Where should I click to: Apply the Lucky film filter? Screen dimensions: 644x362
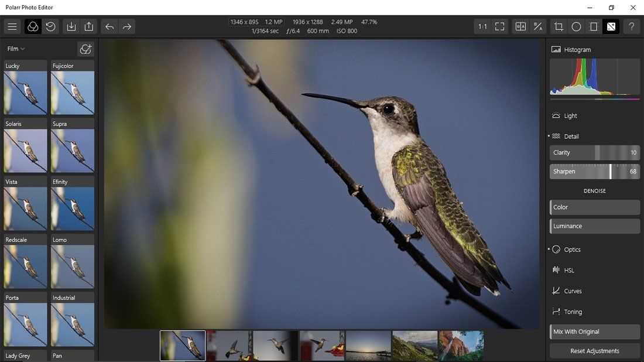coord(25,88)
